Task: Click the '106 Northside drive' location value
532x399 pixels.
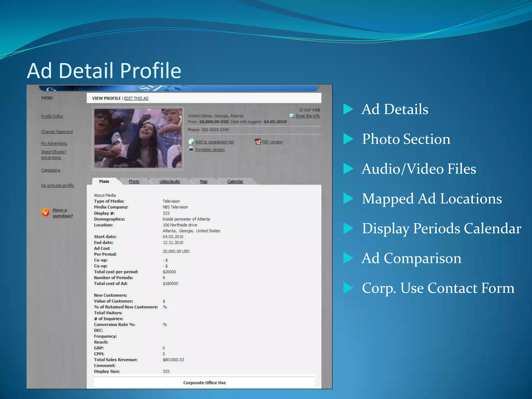Action: tap(180, 225)
